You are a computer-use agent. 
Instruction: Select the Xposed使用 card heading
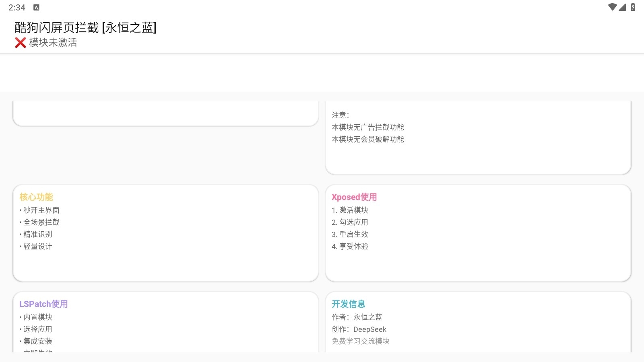[x=354, y=197]
